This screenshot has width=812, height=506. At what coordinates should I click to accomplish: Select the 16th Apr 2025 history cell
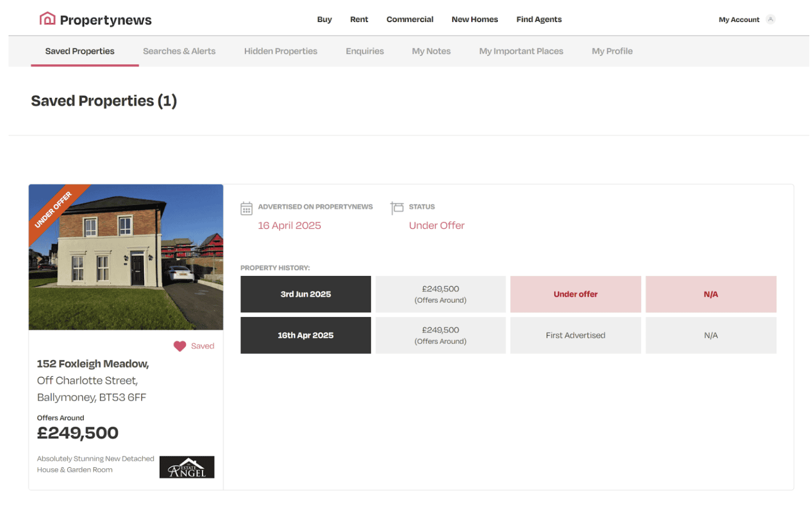(306, 336)
